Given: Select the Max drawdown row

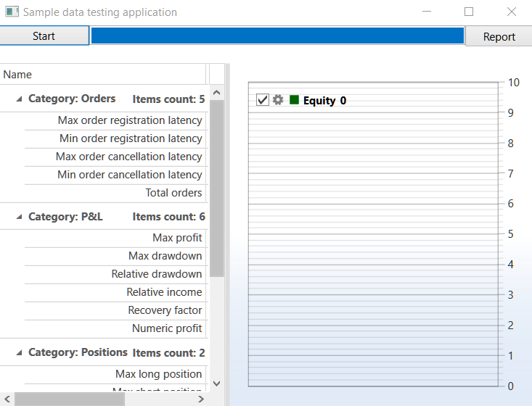Looking at the screenshot, I should tap(165, 256).
